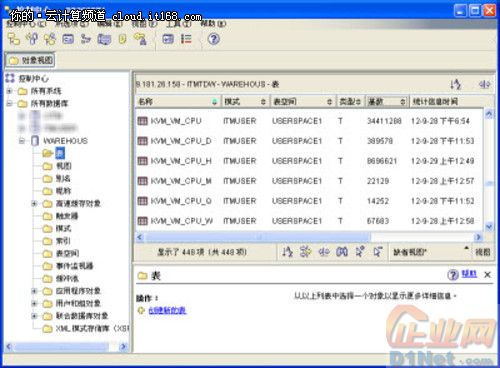
Task: Sort by the 模式 column header
Action: coord(245,102)
